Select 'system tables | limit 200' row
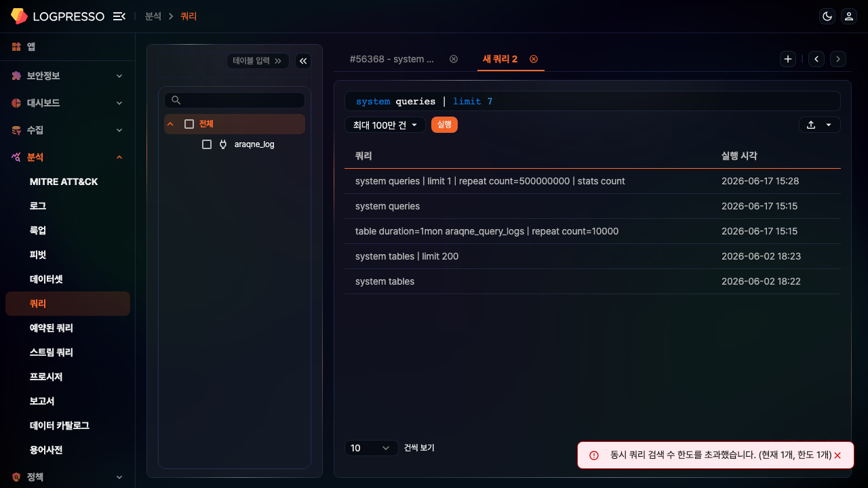The image size is (868, 488). pyautogui.click(x=593, y=256)
